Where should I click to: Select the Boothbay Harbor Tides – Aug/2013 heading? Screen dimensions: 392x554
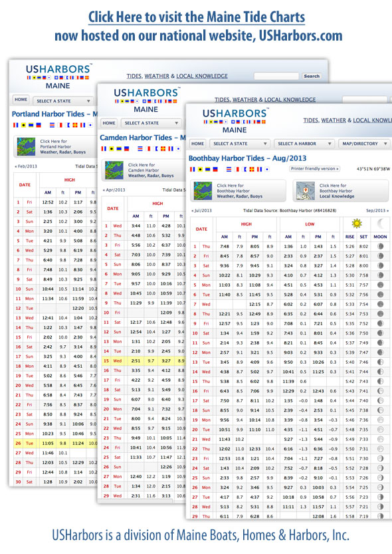[247, 158]
